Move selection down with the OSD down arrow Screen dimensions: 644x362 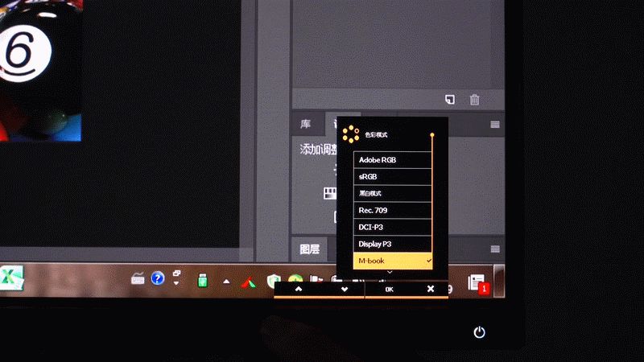tap(345, 289)
